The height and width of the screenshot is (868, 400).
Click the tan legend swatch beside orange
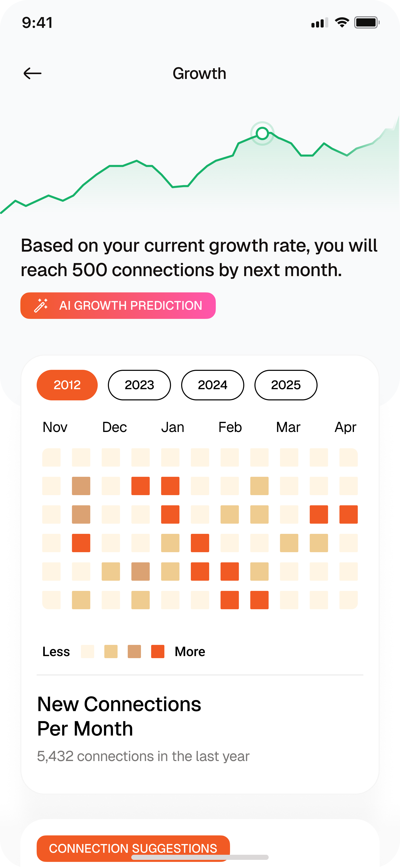pyautogui.click(x=134, y=651)
